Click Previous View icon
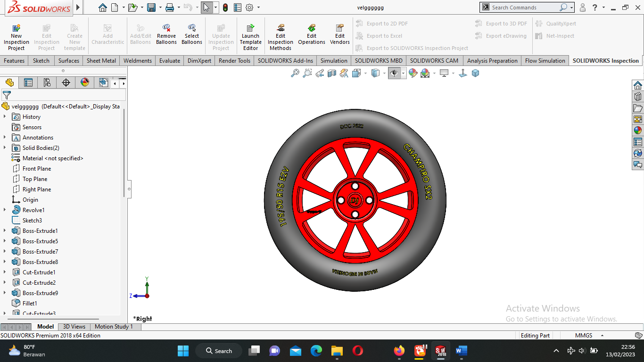The width and height of the screenshot is (644, 362). pos(320,73)
